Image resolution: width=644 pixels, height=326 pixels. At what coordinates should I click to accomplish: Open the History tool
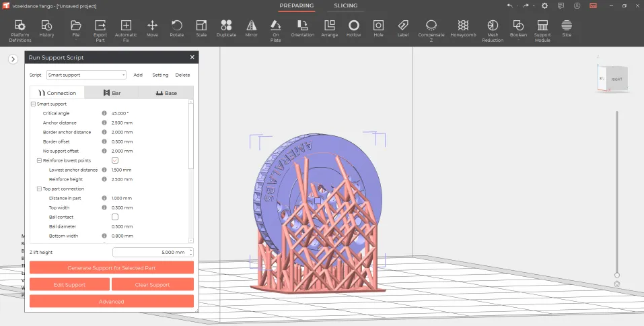[x=46, y=29]
